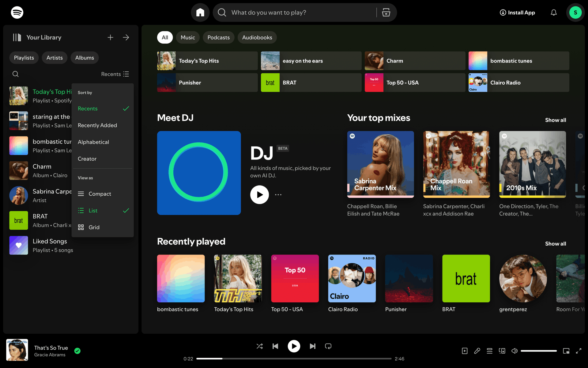
Task: Toggle saved checkmark for That's So True
Action: (77, 351)
